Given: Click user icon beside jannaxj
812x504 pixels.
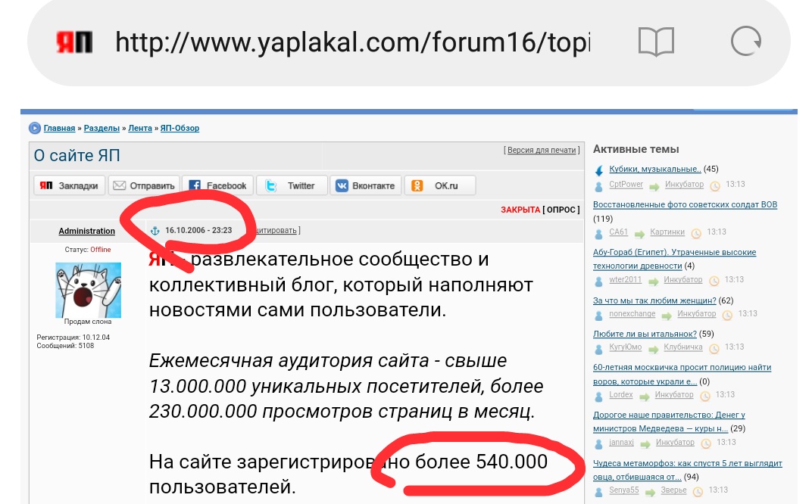Looking at the screenshot, I should click(598, 444).
